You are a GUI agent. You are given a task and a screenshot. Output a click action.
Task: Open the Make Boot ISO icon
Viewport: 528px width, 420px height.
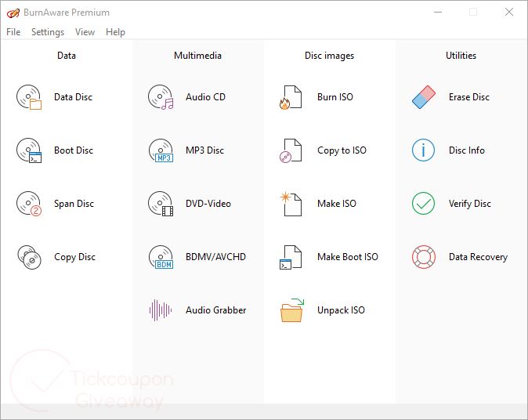click(x=291, y=257)
